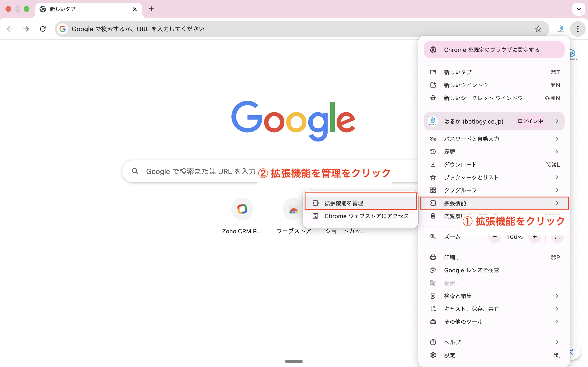
Task: Click the tab search chevron at top right
Action: tap(579, 9)
